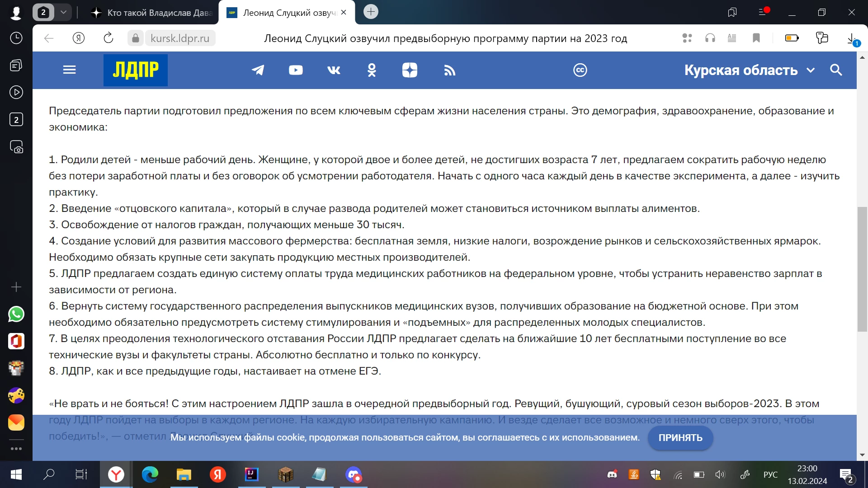Open the LDPR YouTube channel icon
Image resolution: width=868 pixels, height=488 pixels.
pos(296,70)
